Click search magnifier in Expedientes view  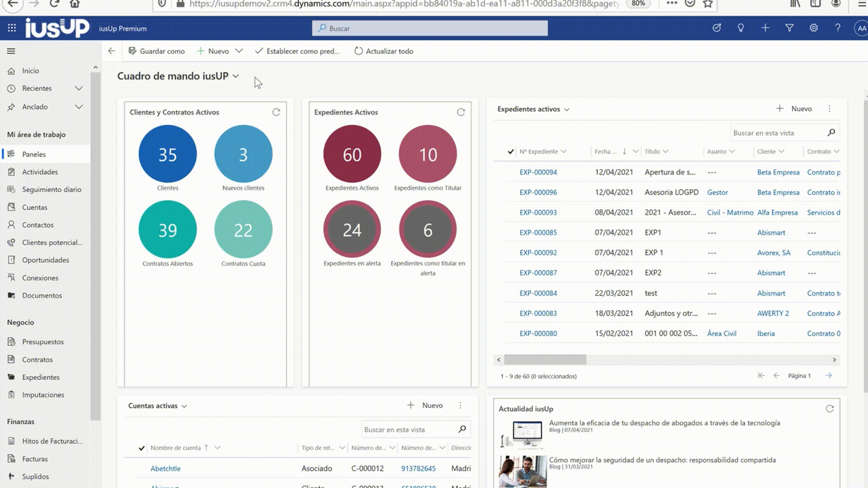(831, 132)
